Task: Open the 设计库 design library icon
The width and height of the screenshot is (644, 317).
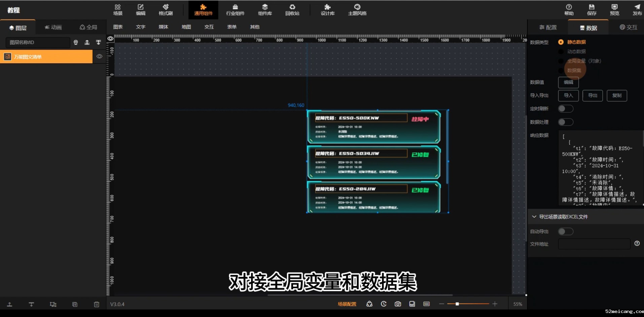Action: click(x=327, y=10)
